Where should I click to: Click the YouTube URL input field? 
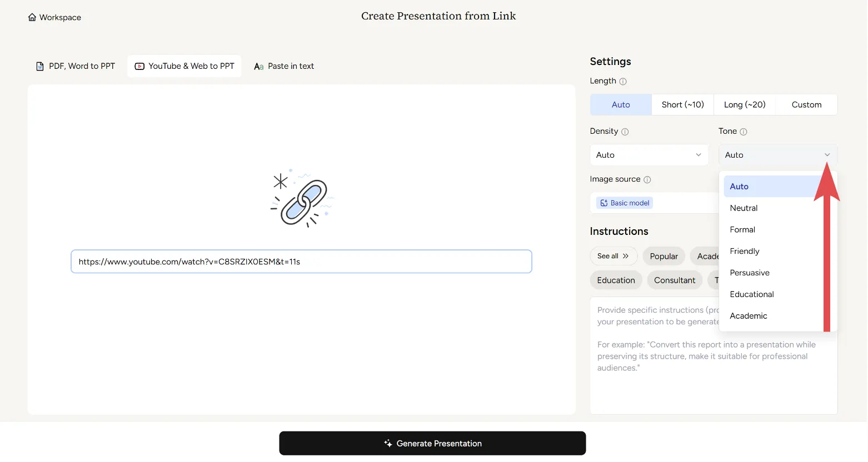(x=301, y=262)
